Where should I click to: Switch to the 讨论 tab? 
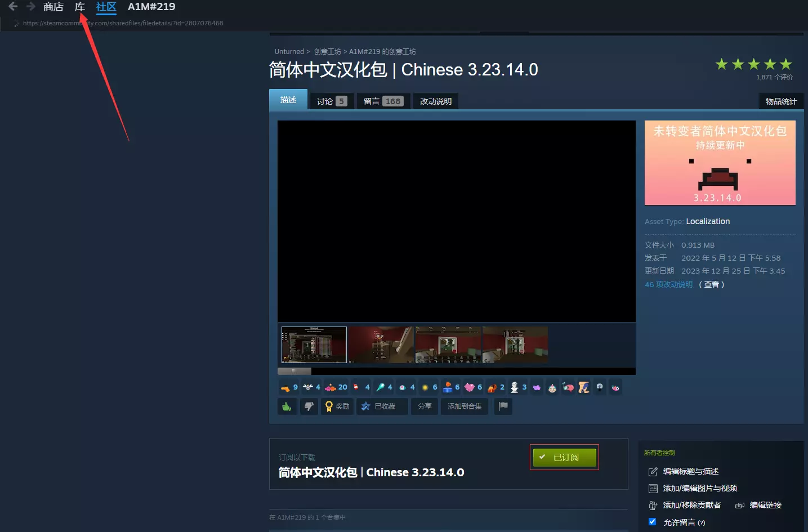332,101
